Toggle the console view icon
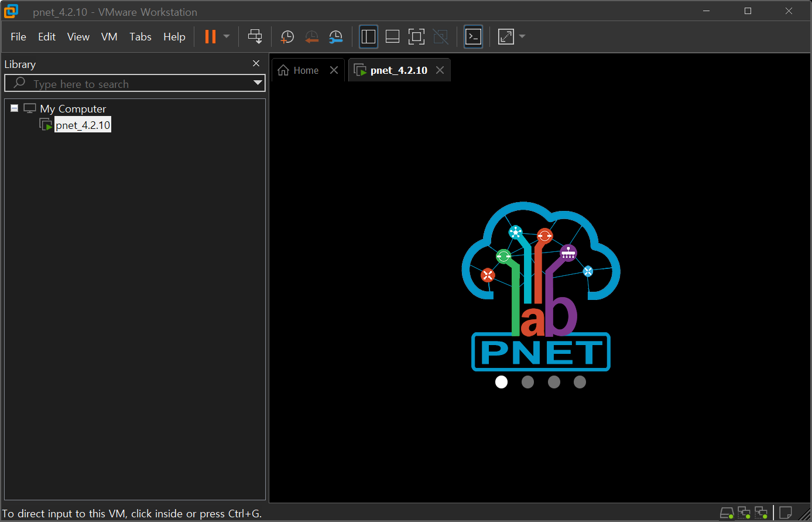 (x=473, y=36)
